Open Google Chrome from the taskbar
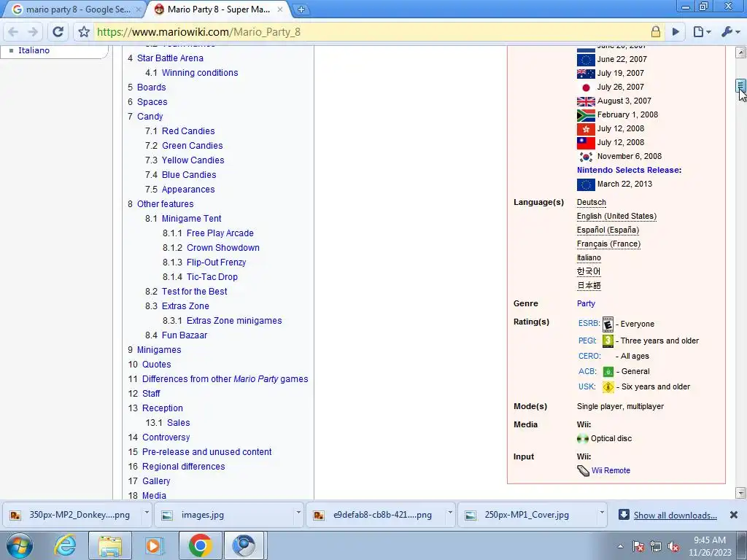Viewport: 747px width, 560px height. click(200, 545)
